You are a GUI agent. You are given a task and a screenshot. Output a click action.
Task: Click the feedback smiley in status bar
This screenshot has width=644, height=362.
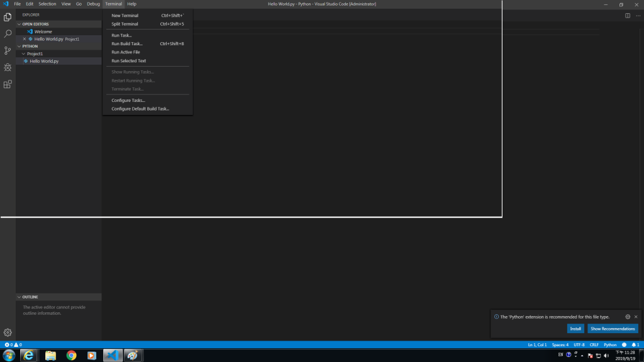625,345
